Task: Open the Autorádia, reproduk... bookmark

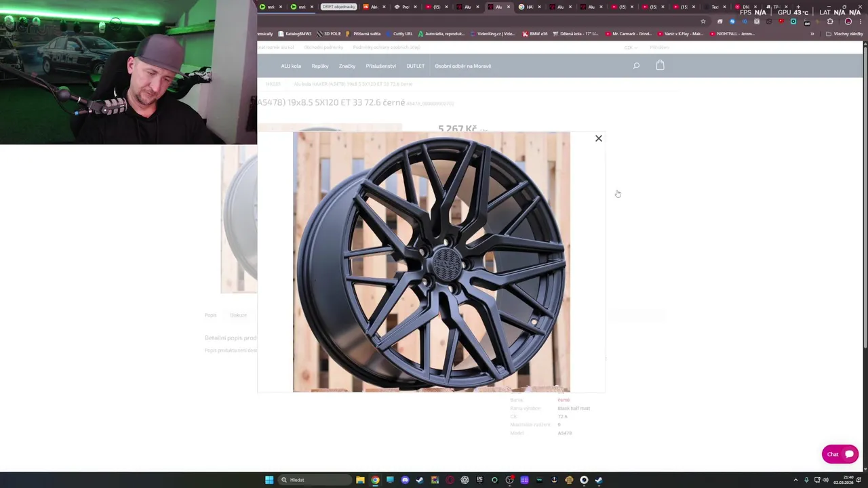Action: [x=441, y=34]
